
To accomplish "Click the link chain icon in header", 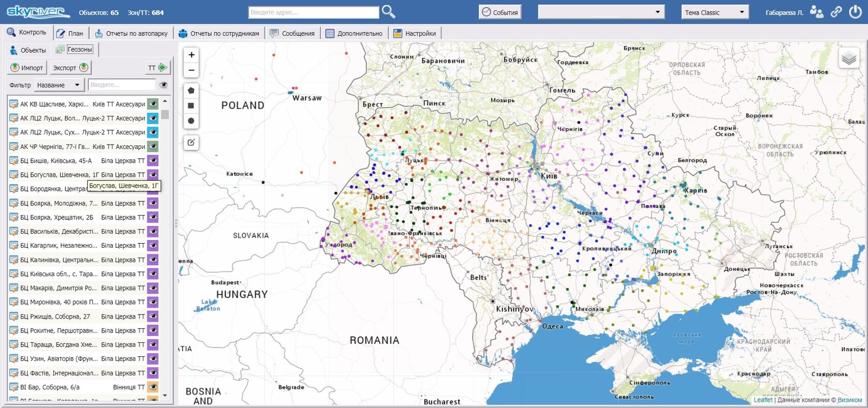I will tap(836, 12).
